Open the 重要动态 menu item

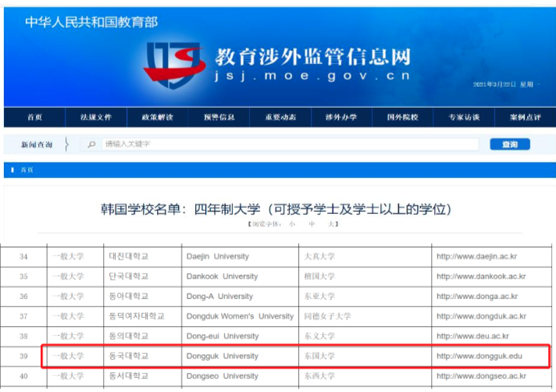(280, 117)
